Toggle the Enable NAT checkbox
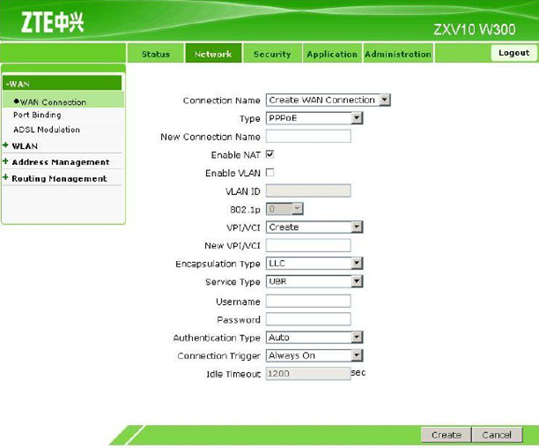 (x=270, y=154)
